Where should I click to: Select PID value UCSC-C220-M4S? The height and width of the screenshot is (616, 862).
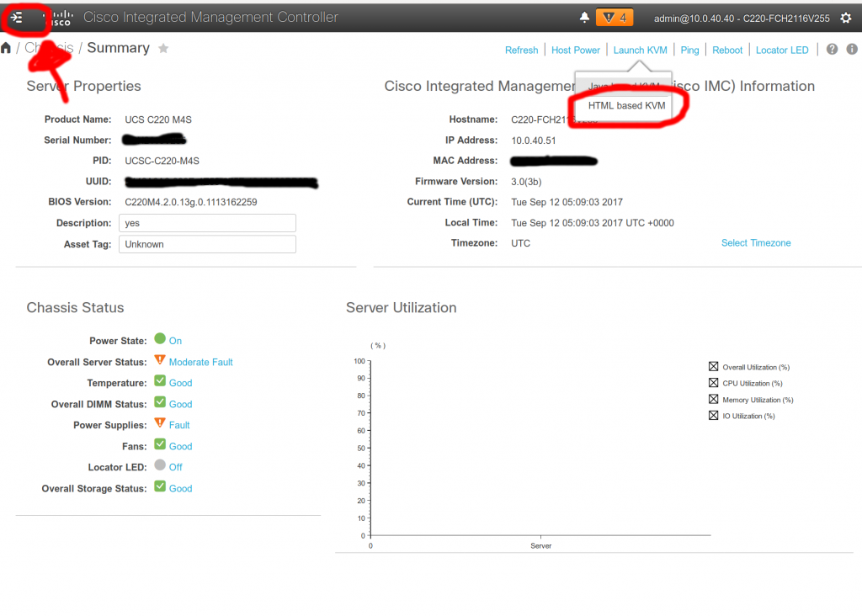pos(162,161)
